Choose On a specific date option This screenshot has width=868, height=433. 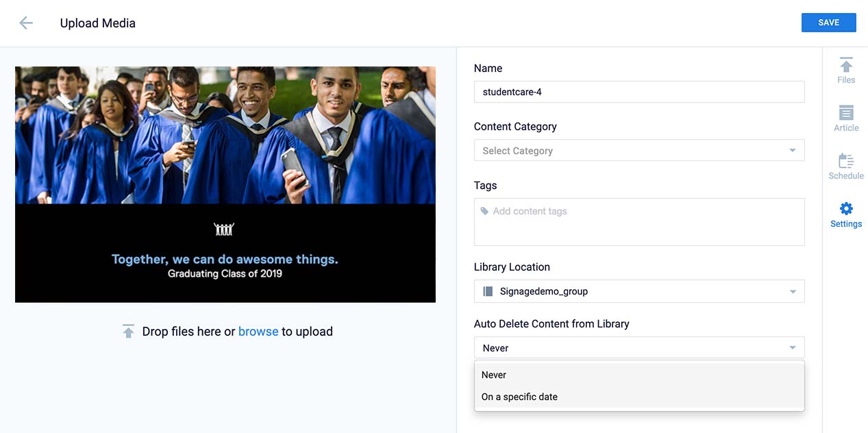click(519, 397)
